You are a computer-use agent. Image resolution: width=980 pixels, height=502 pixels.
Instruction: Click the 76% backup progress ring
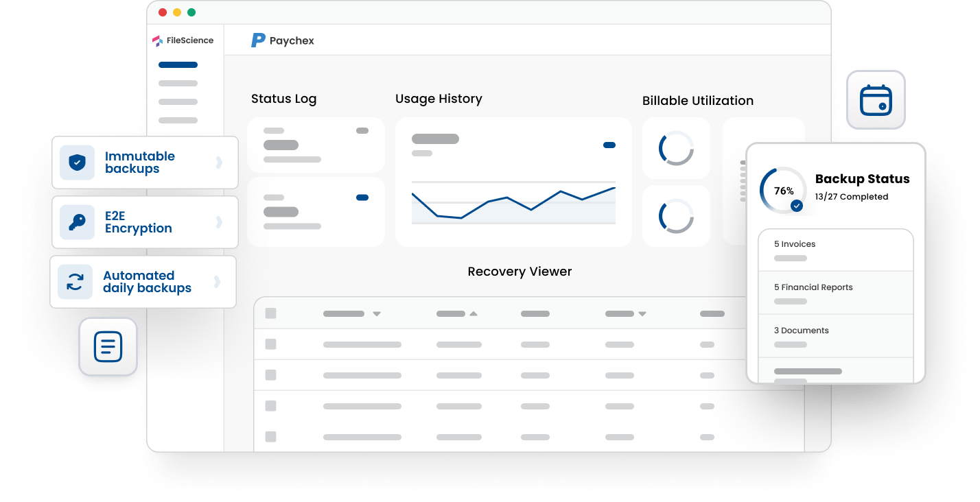pos(783,191)
